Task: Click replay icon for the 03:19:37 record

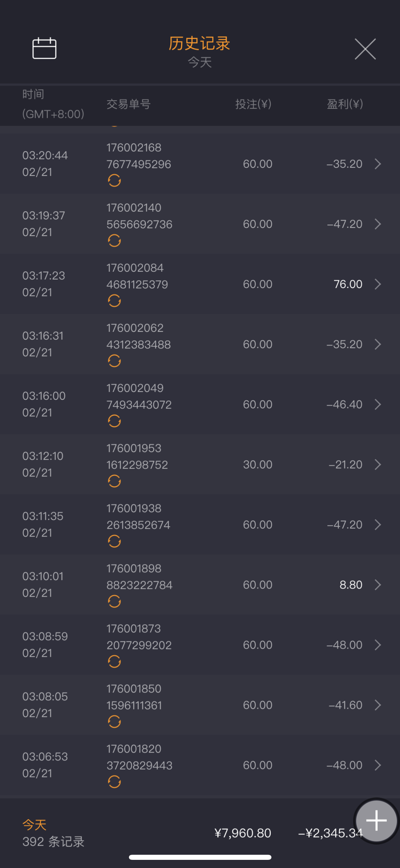Action: point(114,241)
